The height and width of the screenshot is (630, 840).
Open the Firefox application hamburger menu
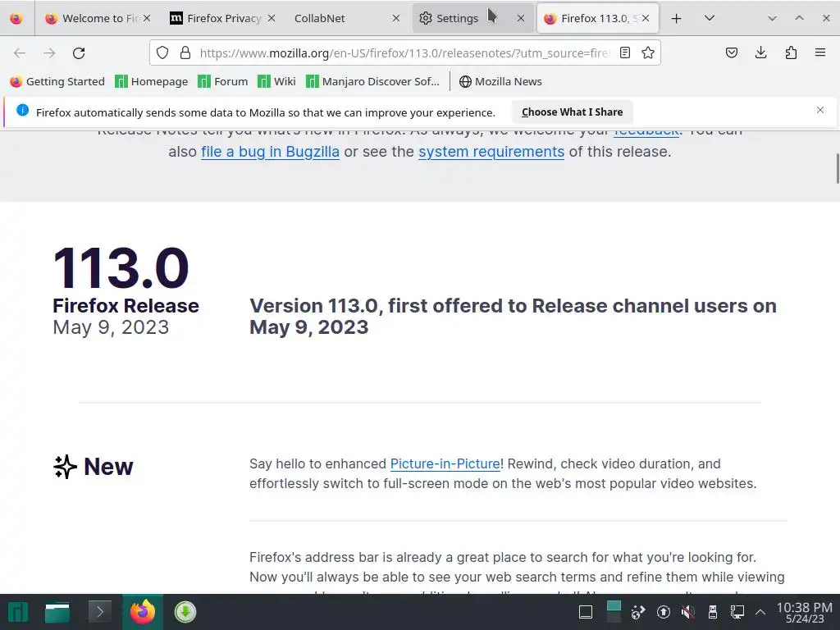pos(820,52)
